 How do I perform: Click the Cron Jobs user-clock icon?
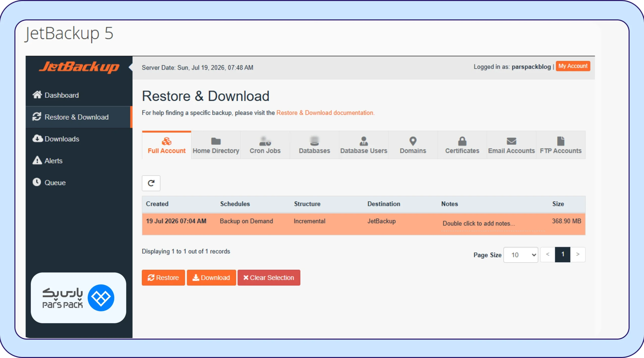tap(265, 141)
